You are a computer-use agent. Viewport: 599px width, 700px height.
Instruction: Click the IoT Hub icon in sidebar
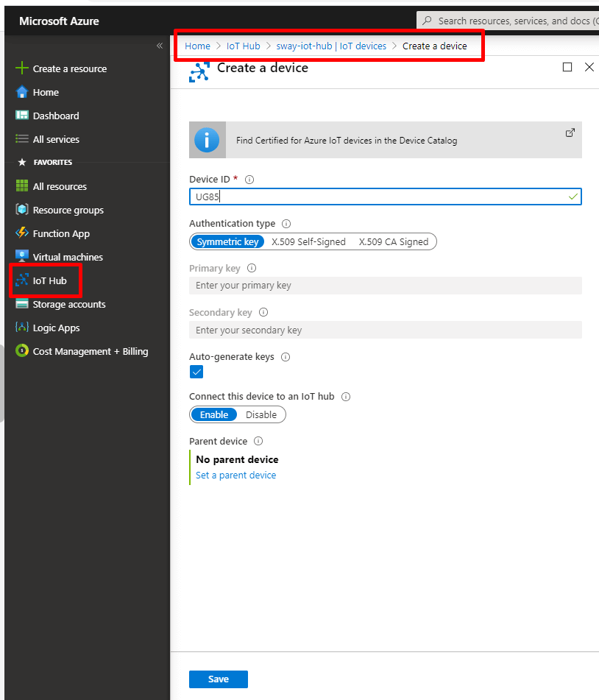click(x=21, y=280)
